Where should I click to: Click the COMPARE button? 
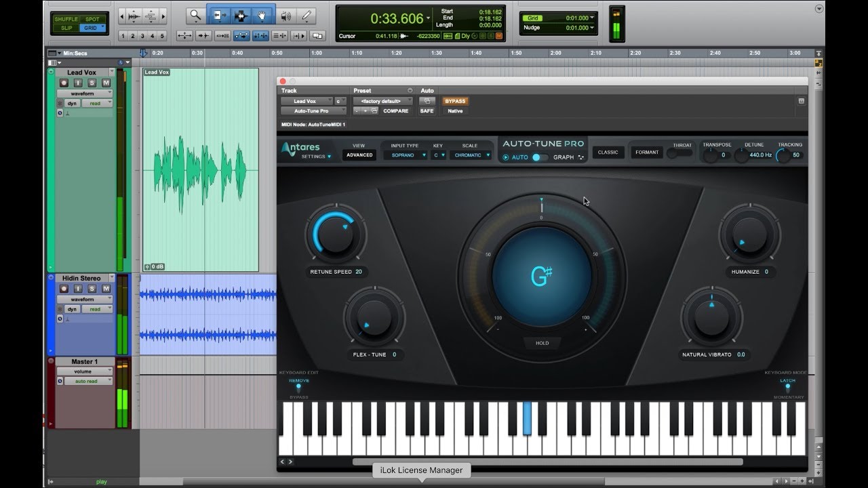coord(396,111)
